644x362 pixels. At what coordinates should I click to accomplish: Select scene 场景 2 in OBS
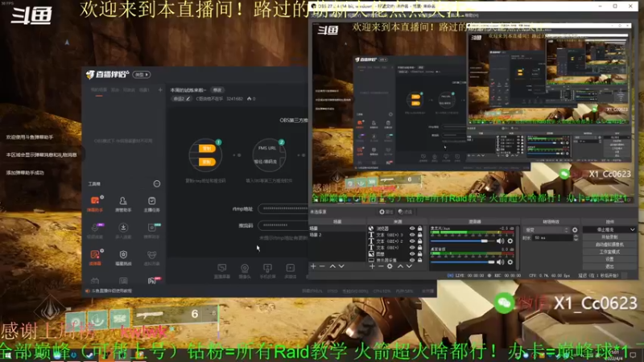pyautogui.click(x=337, y=235)
